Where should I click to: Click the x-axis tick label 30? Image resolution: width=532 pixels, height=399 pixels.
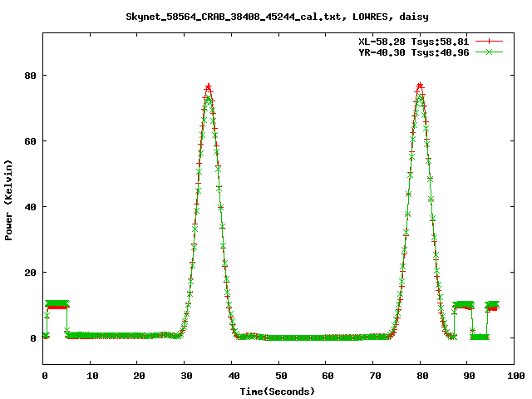(186, 376)
